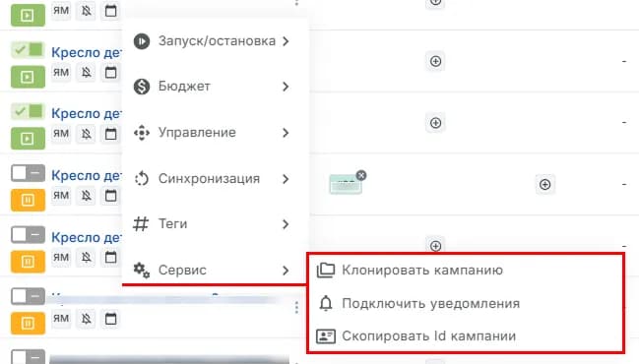Expand the Сервис submenu arrow
Image resolution: width=639 pixels, height=364 pixels.
point(286,271)
